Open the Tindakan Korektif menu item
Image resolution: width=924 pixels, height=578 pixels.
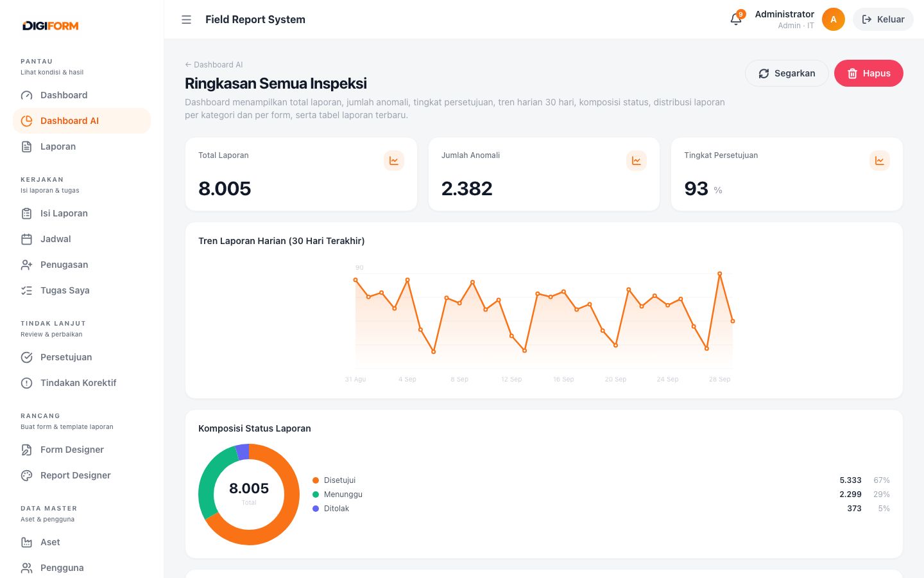[81, 383]
